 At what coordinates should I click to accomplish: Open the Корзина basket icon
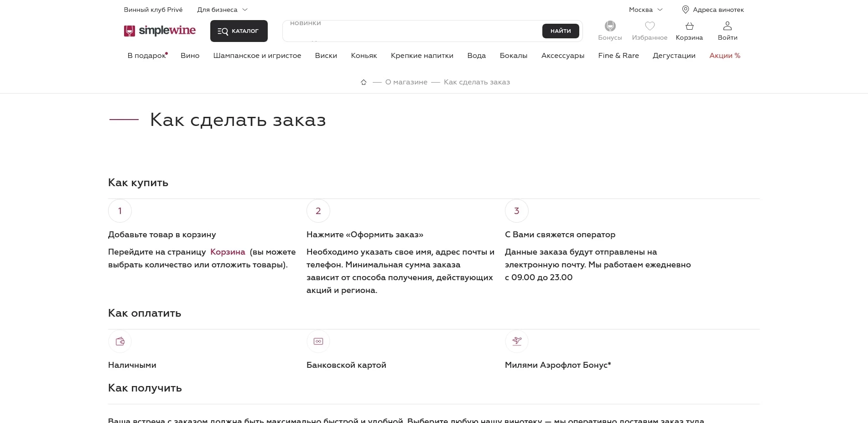coord(689,26)
